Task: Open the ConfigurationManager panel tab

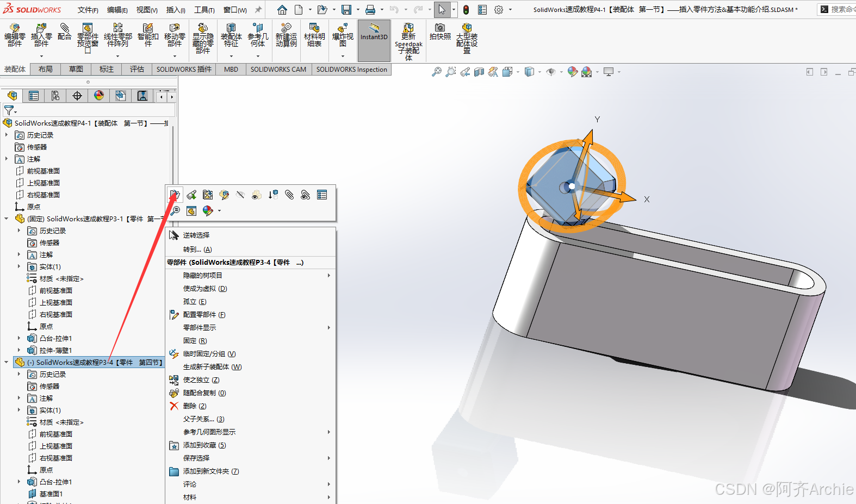Action: coord(55,96)
